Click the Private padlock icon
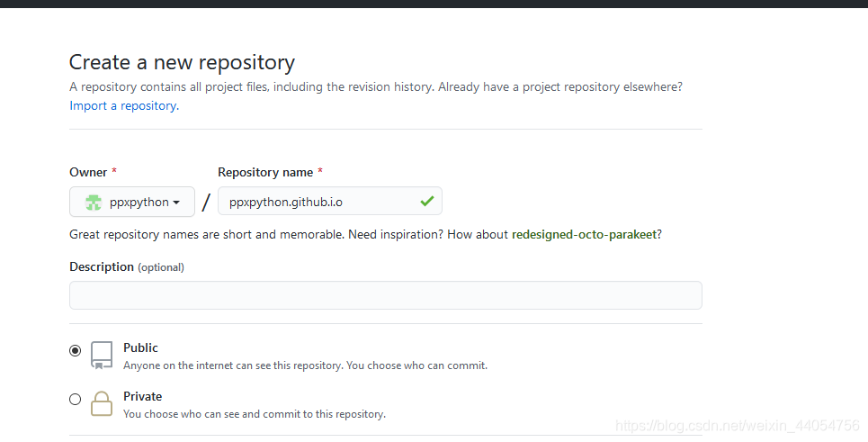This screenshot has height=442, width=868. [x=102, y=404]
